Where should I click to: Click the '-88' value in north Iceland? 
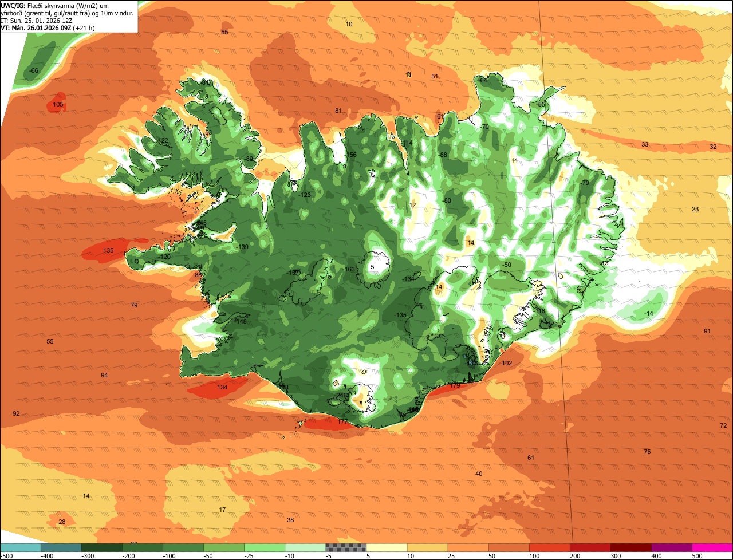point(443,155)
